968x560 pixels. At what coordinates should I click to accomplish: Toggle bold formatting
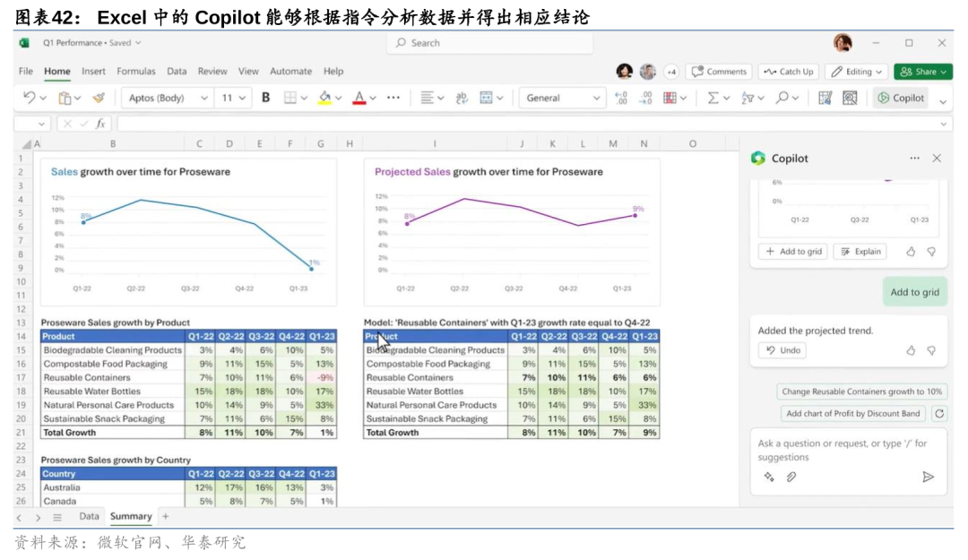tap(265, 98)
